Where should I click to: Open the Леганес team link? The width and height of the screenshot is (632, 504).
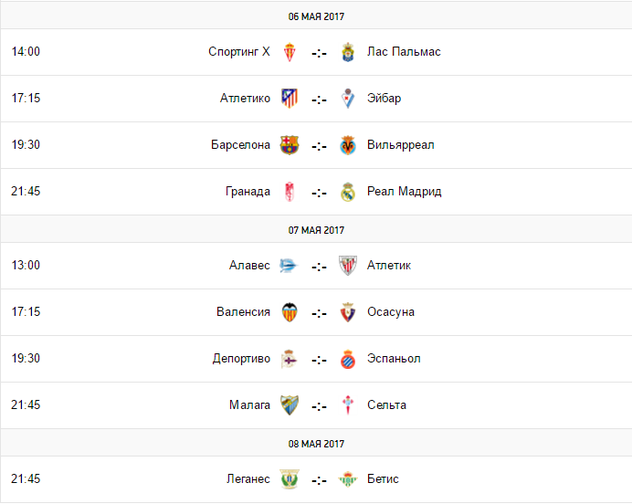pyautogui.click(x=248, y=479)
